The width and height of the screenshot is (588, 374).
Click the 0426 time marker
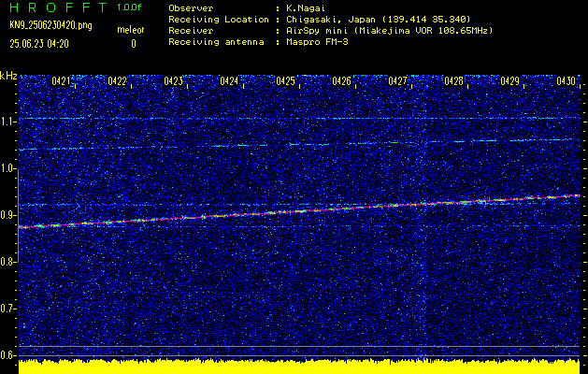coord(341,80)
